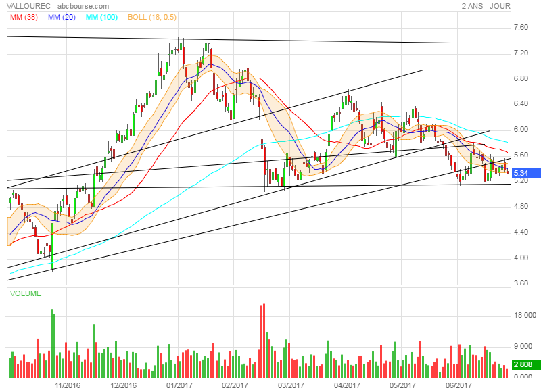Click the 4.80 price axis label

pyautogui.click(x=521, y=206)
